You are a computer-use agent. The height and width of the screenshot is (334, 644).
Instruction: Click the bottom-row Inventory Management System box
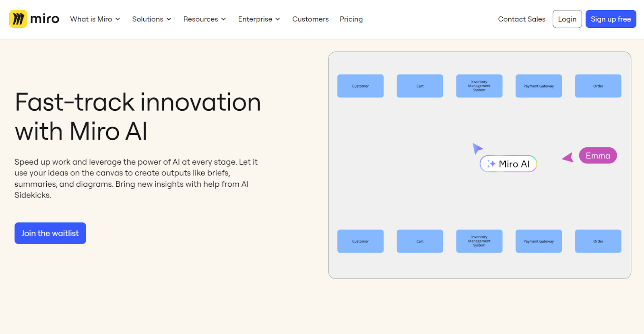pyautogui.click(x=479, y=241)
